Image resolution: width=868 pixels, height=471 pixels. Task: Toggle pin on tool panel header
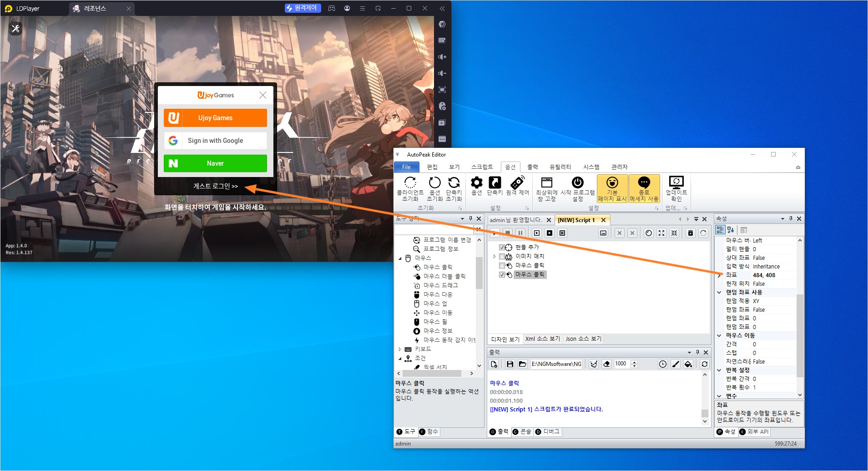click(470, 219)
